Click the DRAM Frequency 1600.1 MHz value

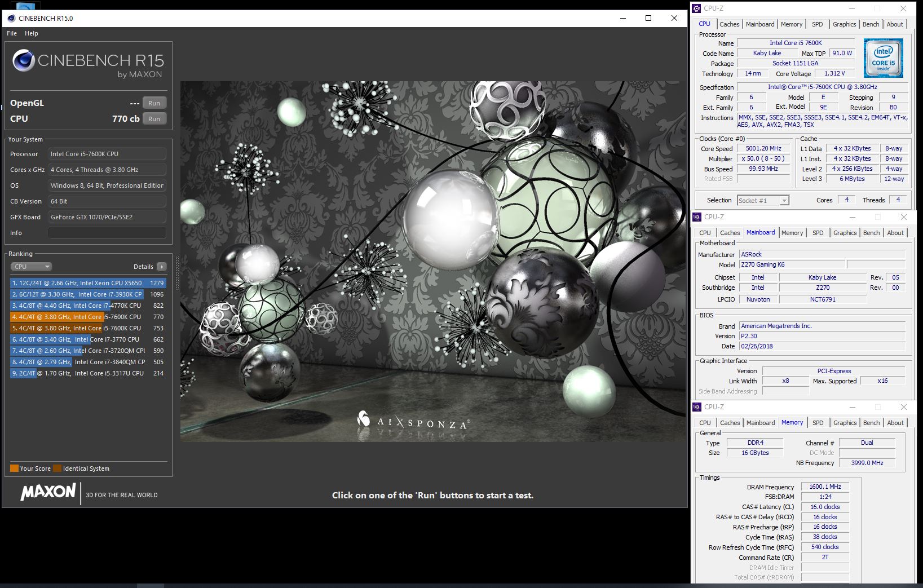coord(825,487)
